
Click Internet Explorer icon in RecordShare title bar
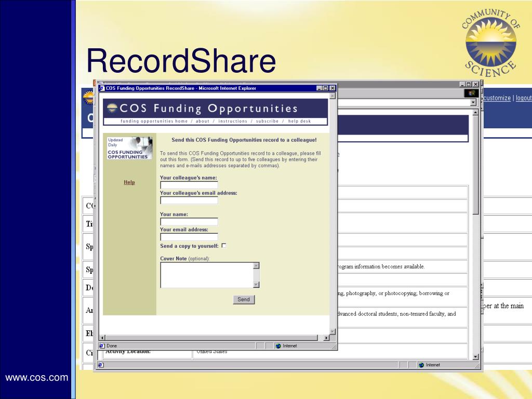coord(102,88)
